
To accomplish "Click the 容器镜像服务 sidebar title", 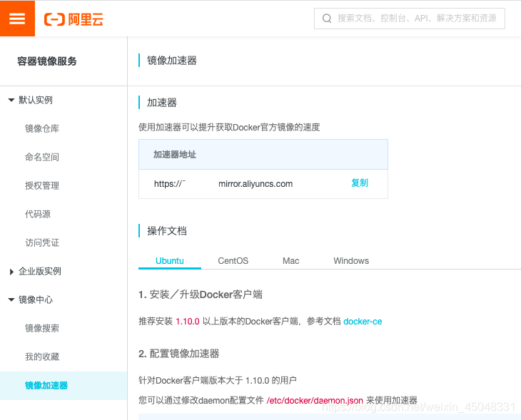I will (x=47, y=61).
